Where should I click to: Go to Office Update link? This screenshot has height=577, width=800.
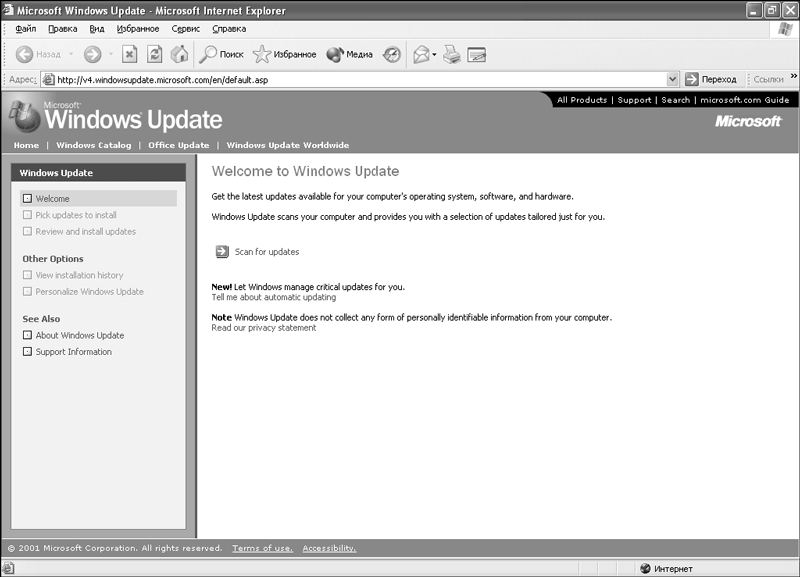click(179, 145)
